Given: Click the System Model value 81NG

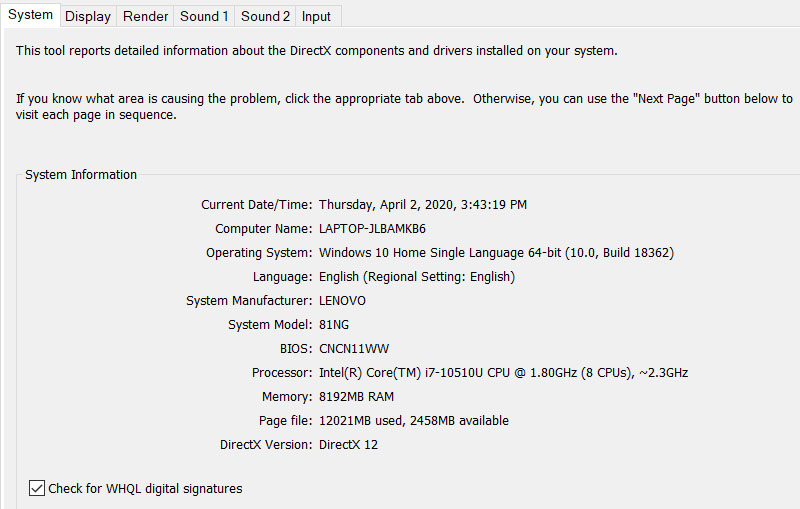Looking at the screenshot, I should [334, 325].
